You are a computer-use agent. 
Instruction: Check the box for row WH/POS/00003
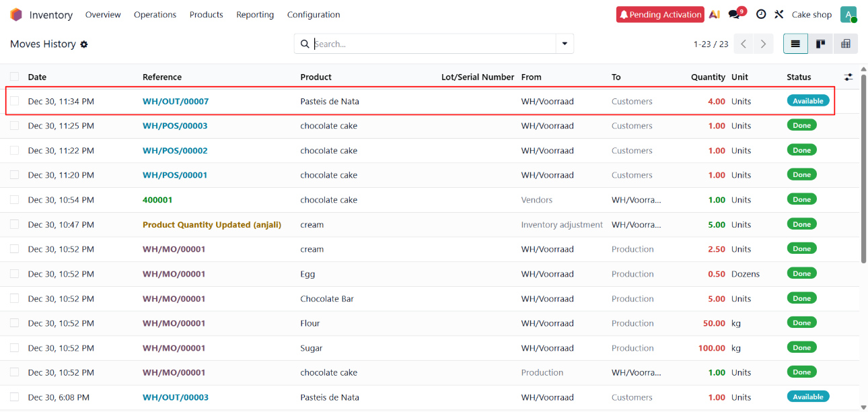click(x=14, y=126)
